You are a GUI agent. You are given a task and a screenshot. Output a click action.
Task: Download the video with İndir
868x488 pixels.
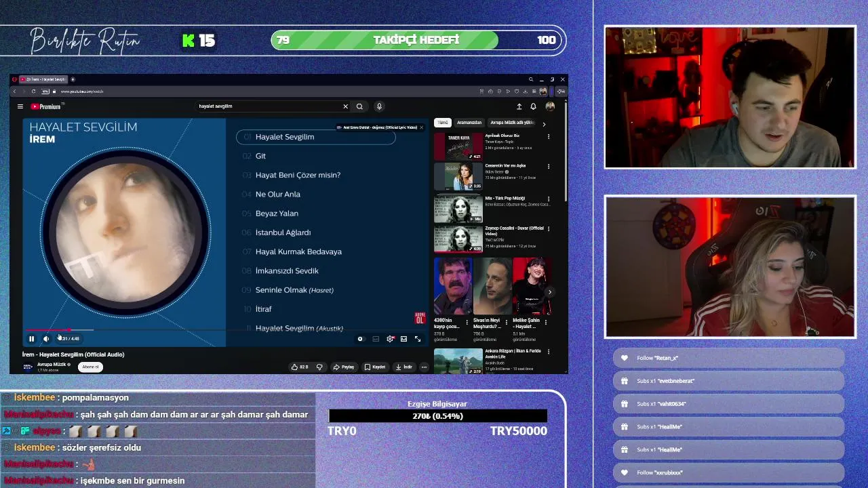click(403, 367)
